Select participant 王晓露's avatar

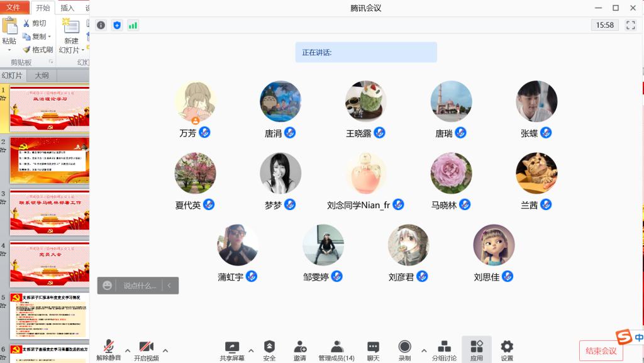coord(366,101)
